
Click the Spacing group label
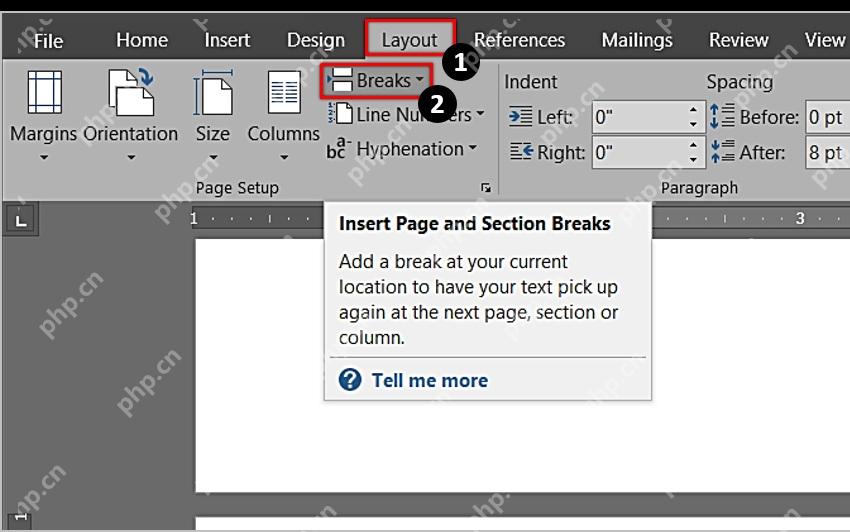739,82
